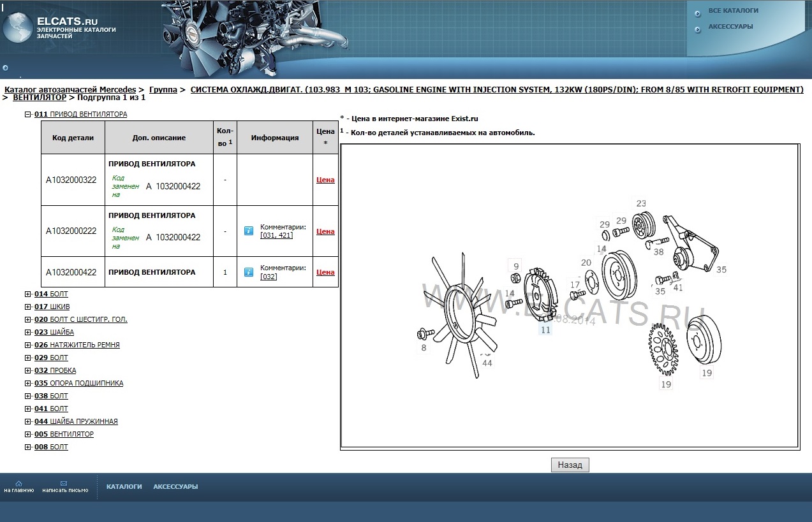Expand the 035 ОПОРА ПОДШИПНИКА subgroup
The image size is (812, 522).
(27, 384)
